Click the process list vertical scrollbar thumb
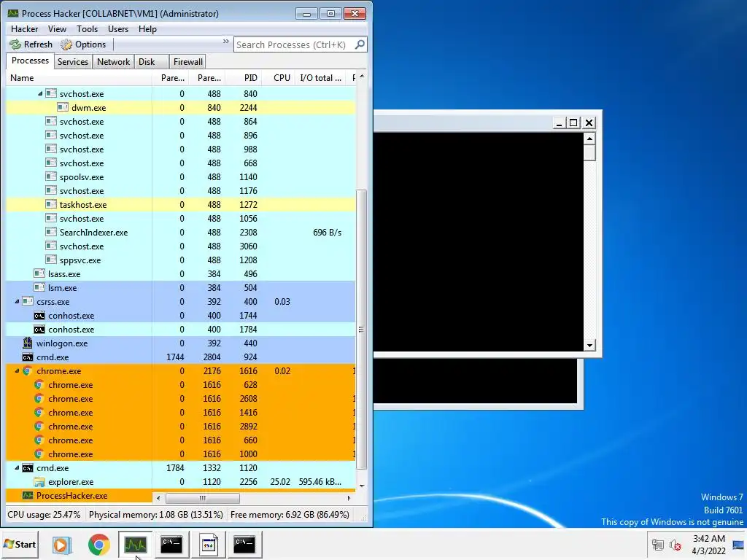Viewport: 747px width, 560px height. [362, 330]
